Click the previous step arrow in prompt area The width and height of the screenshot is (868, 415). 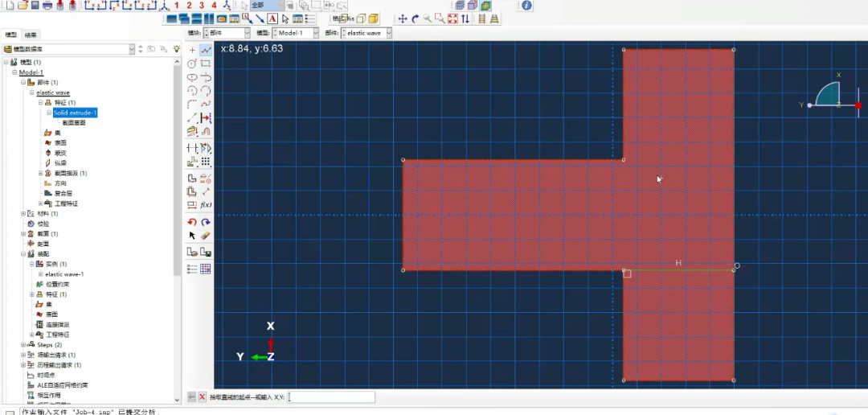[x=191, y=397]
